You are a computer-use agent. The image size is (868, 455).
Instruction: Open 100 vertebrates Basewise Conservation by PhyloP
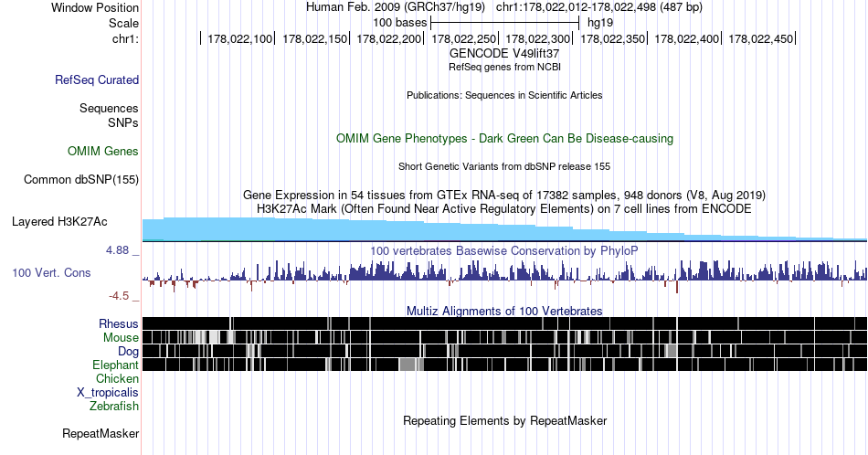pos(504,250)
